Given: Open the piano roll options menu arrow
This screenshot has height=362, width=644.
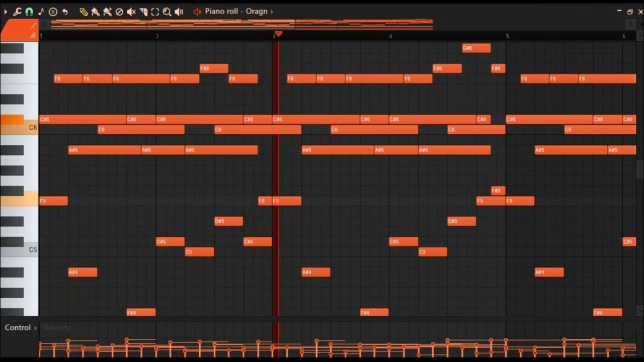Looking at the screenshot, I should pyautogui.click(x=6, y=12).
